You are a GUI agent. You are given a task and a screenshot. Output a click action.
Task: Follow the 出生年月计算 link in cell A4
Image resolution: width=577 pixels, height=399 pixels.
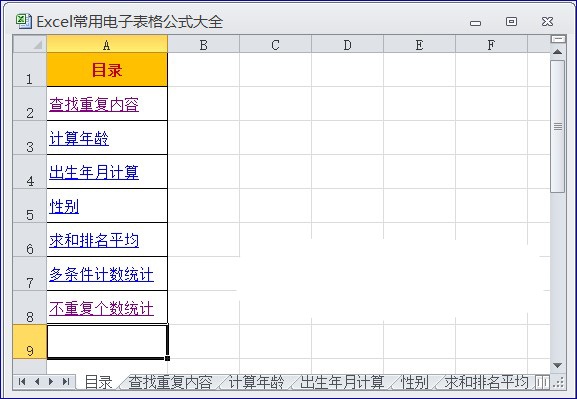point(94,173)
